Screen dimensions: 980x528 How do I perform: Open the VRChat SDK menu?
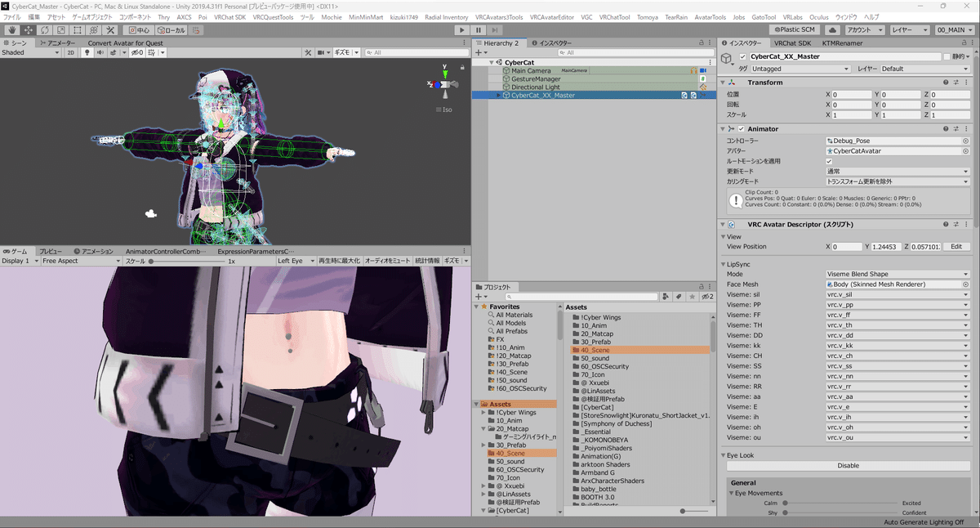230,17
